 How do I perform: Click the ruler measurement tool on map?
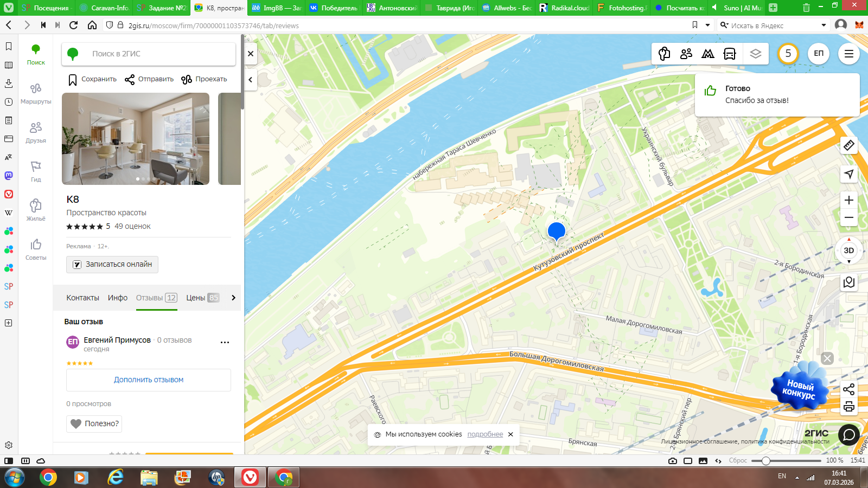[848, 145]
